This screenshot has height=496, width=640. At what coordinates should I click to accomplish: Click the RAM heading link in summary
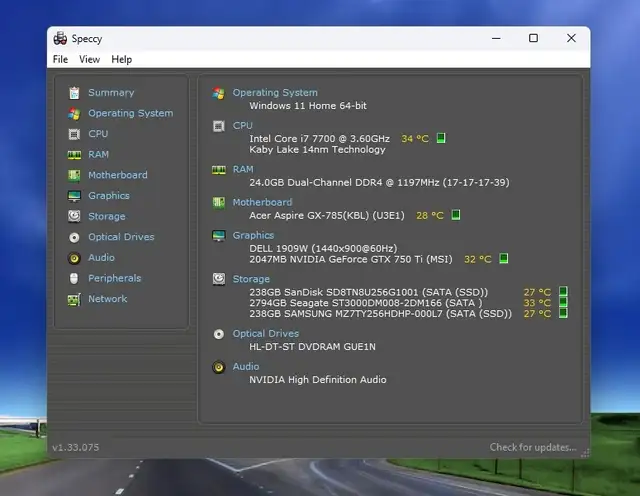[243, 169]
